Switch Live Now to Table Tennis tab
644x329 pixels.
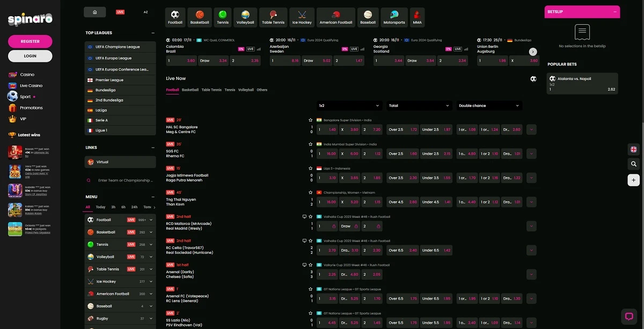[x=211, y=90]
